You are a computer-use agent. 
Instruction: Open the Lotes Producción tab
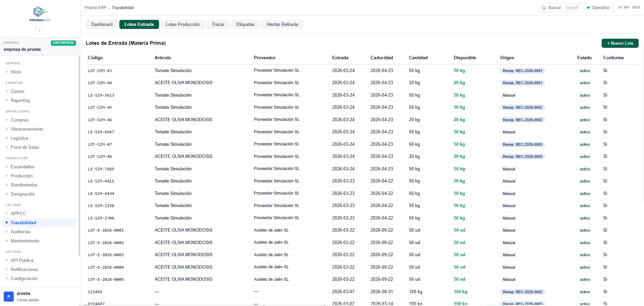pos(183,25)
